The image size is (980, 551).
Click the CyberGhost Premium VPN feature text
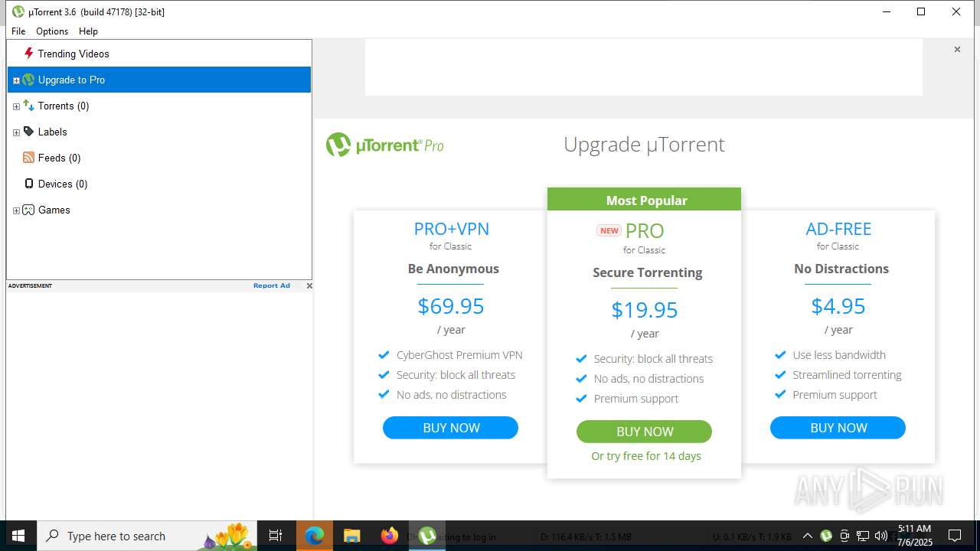coord(459,355)
